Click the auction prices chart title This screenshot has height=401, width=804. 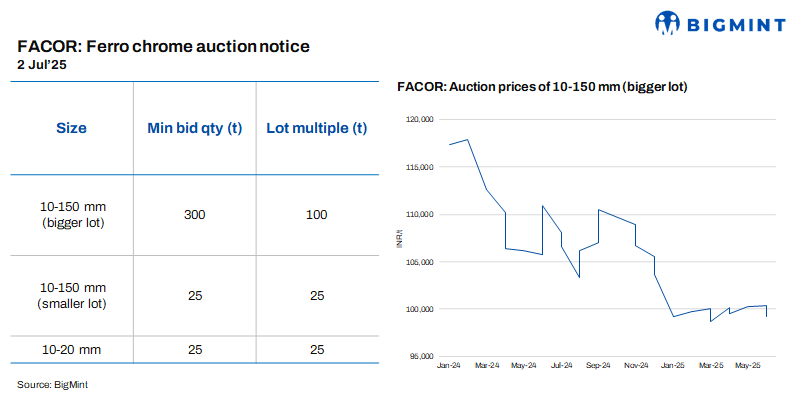[541, 88]
